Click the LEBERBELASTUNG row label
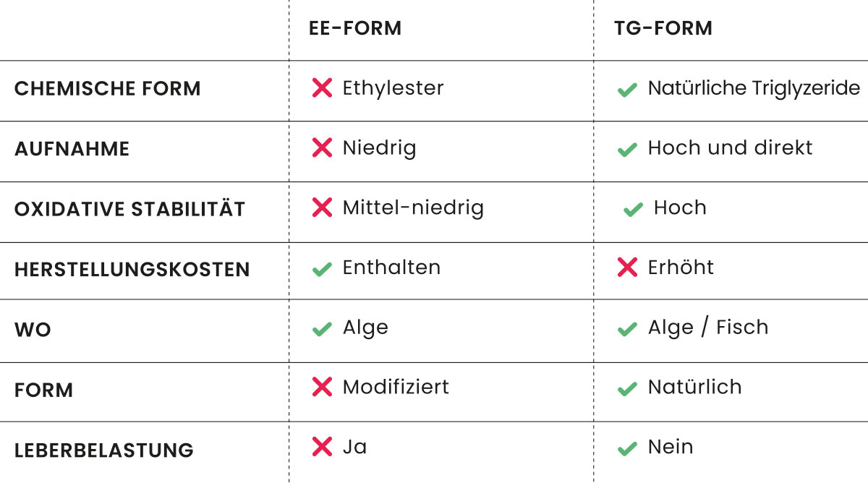The height and width of the screenshot is (483, 868). [104, 450]
